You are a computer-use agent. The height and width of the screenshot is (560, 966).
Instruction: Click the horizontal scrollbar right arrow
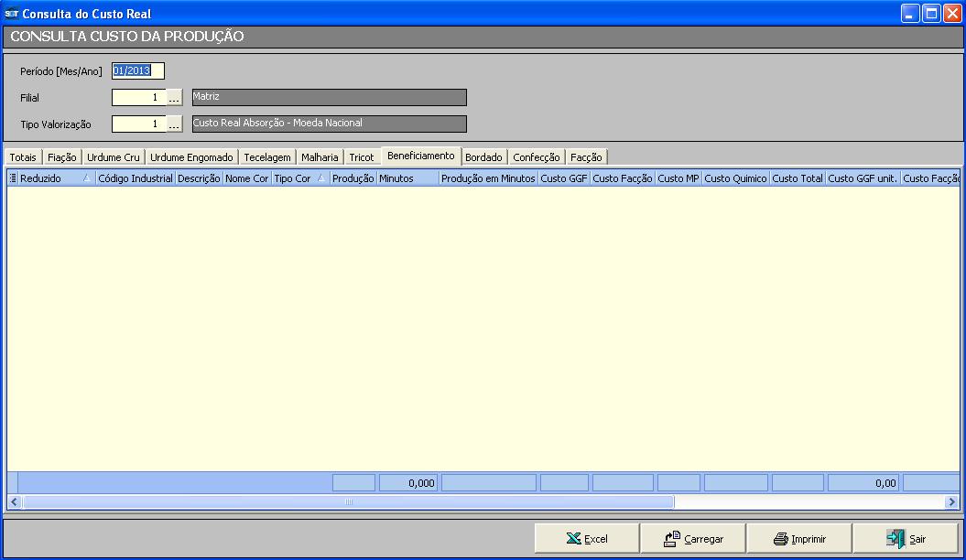point(951,501)
